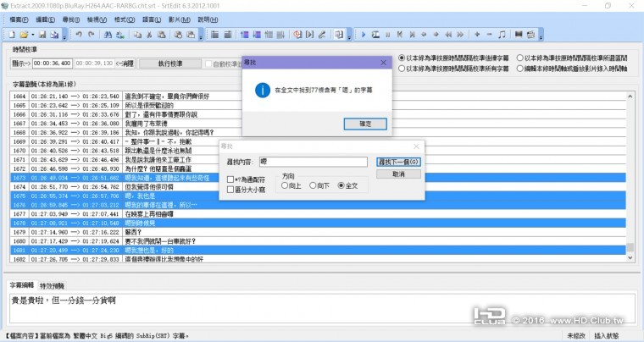The width and height of the screenshot is (644, 342).
Task: Select bottom-left calibration mode radio option
Action: click(x=402, y=69)
